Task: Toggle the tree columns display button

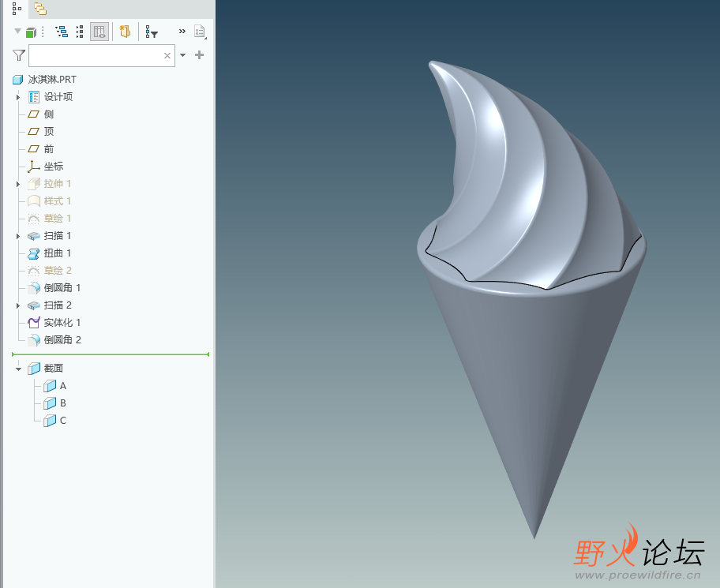Action: click(x=99, y=32)
